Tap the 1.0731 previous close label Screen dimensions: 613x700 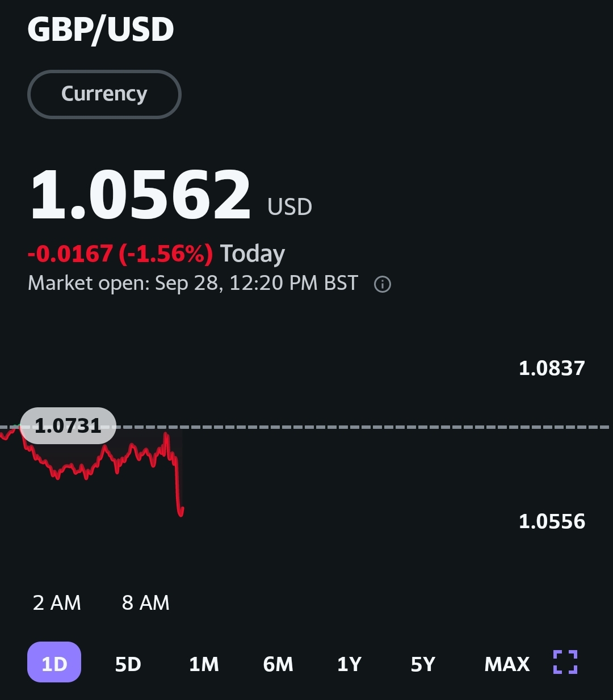click(x=68, y=425)
